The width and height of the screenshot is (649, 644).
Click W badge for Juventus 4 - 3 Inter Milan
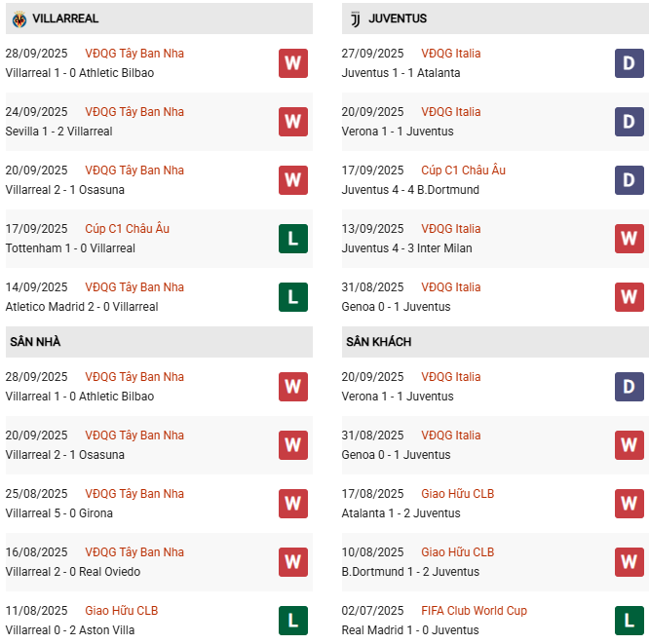click(x=630, y=239)
